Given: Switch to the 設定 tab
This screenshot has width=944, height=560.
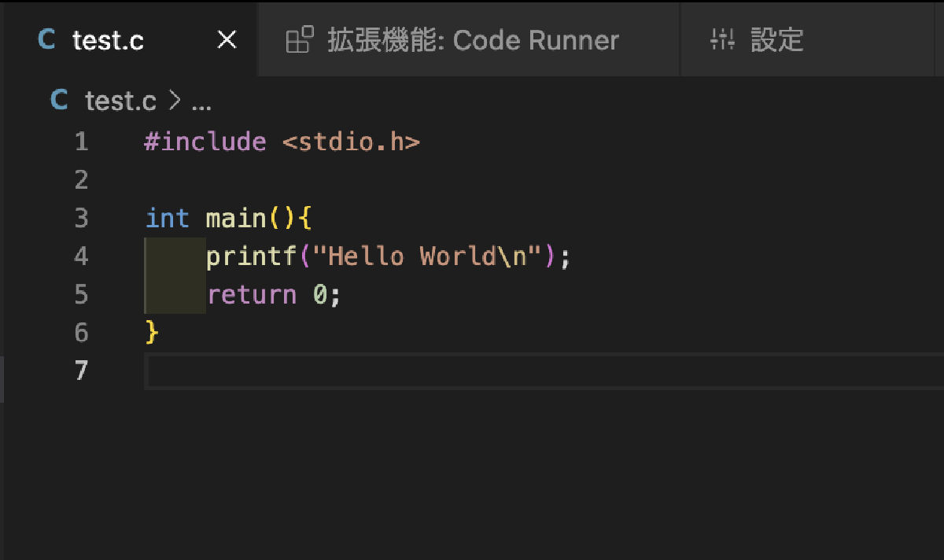Looking at the screenshot, I should click(777, 40).
